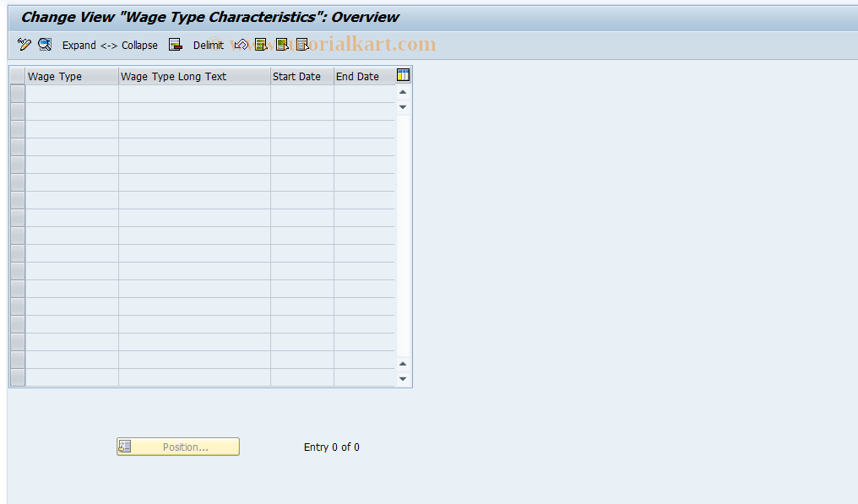858x504 pixels.
Task: Click the table scroll up arrow at top
Action: click(x=403, y=92)
